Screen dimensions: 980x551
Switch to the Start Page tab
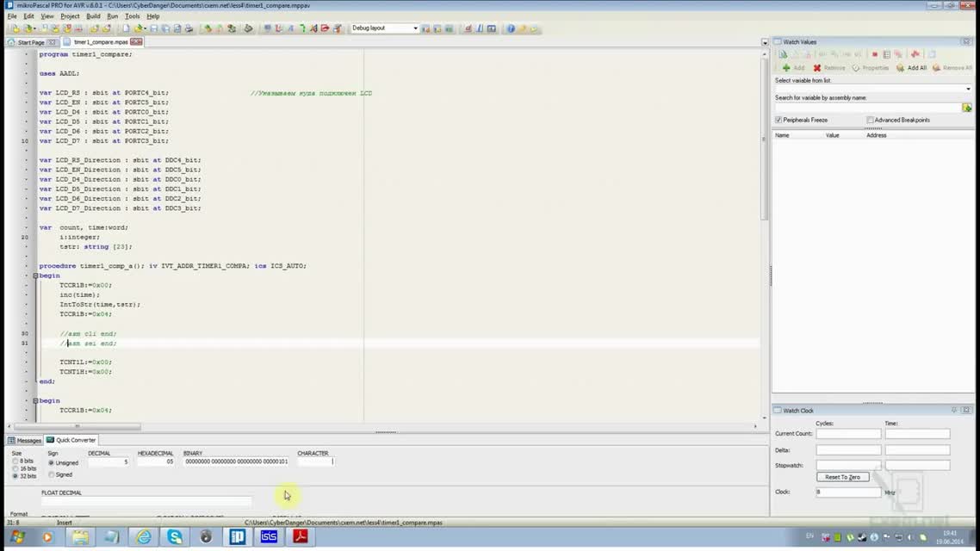pos(31,42)
